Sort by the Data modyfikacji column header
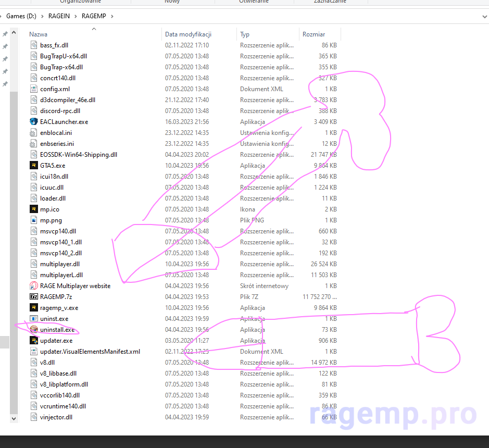 point(188,34)
